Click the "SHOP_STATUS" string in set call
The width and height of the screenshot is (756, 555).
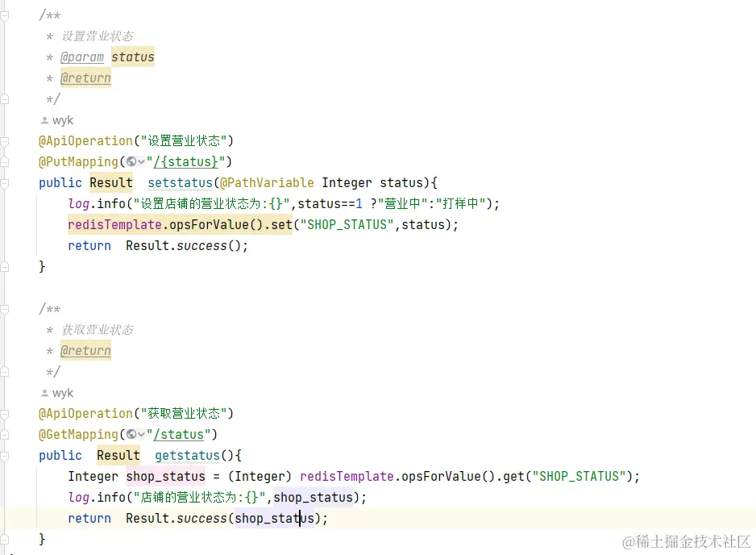click(x=347, y=225)
